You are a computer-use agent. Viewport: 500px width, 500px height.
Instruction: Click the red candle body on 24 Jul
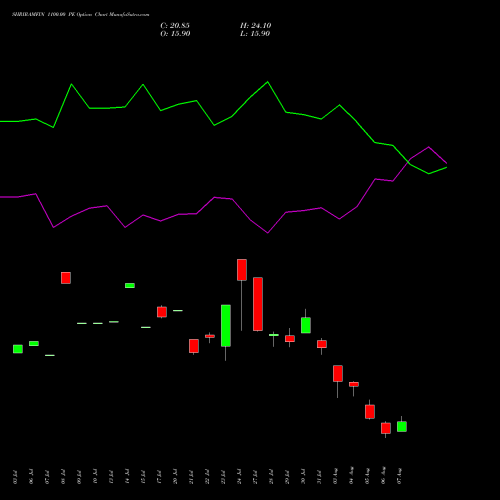pyautogui.click(x=242, y=270)
